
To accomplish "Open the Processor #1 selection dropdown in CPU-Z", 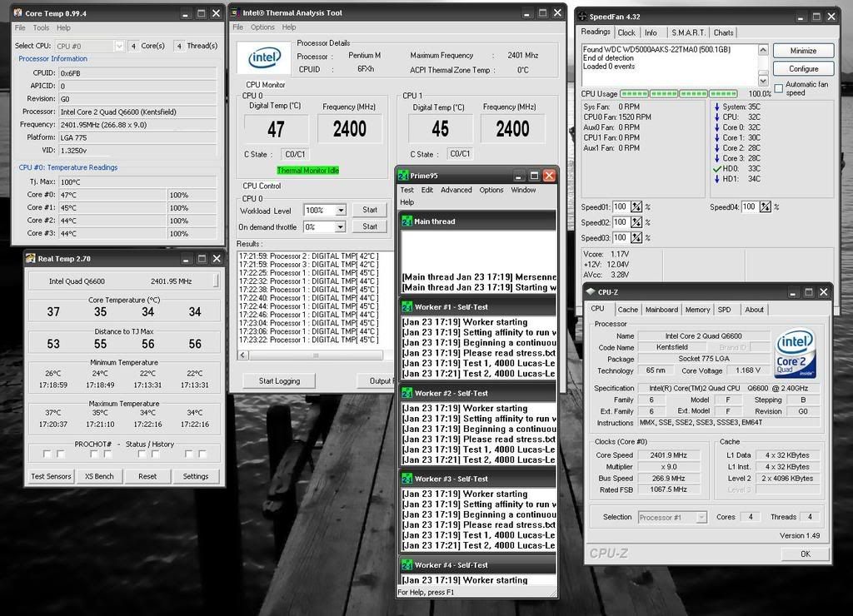I will pyautogui.click(x=701, y=517).
